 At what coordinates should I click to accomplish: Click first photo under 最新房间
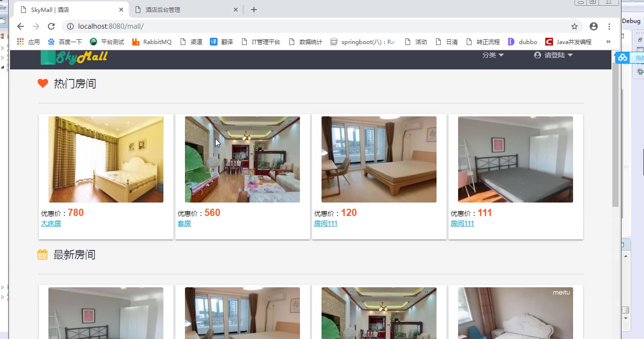point(106,313)
